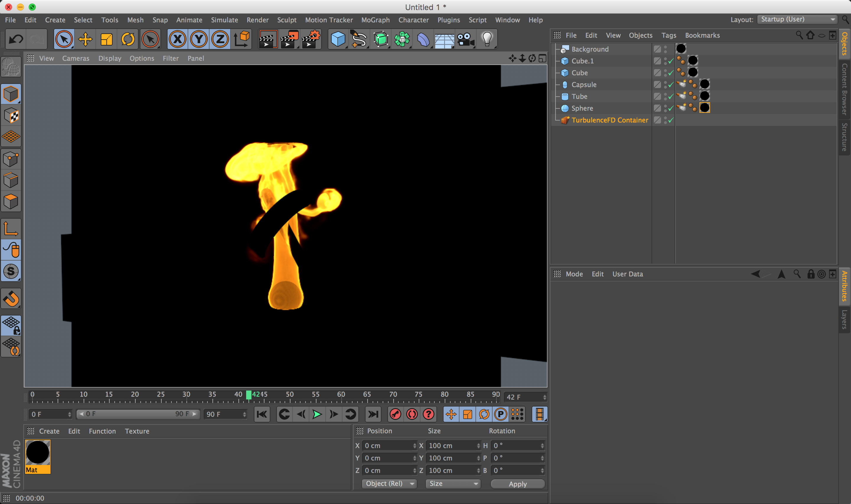Activate the Live Selection tool

[64, 39]
